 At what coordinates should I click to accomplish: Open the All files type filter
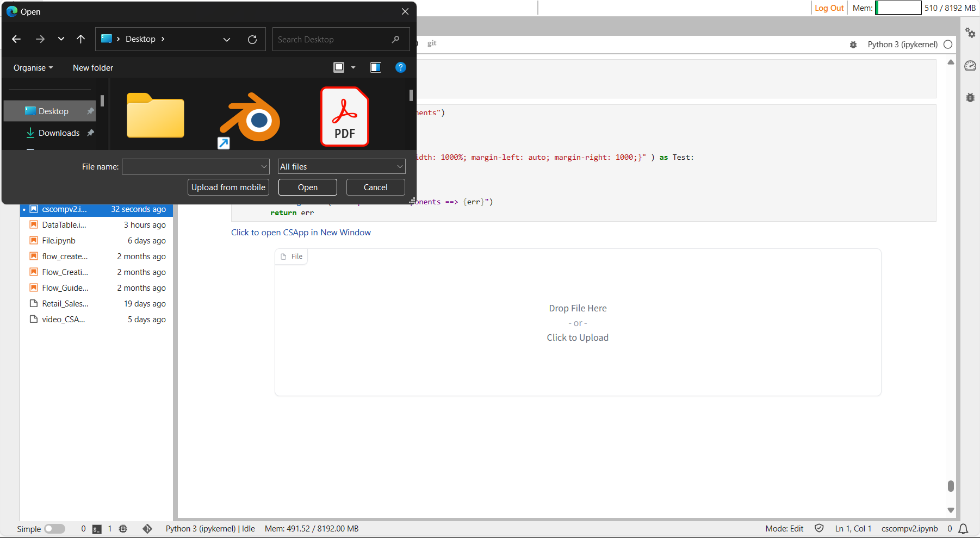tap(342, 166)
